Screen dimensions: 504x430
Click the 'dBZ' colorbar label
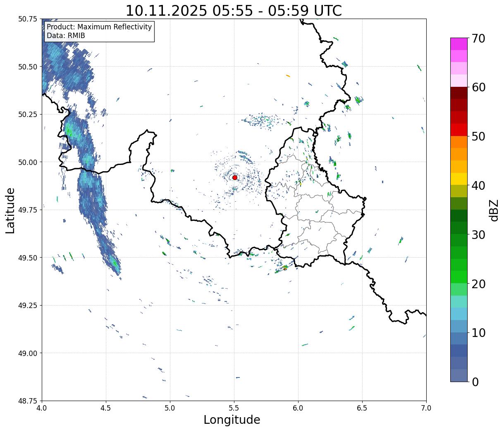tap(494, 210)
